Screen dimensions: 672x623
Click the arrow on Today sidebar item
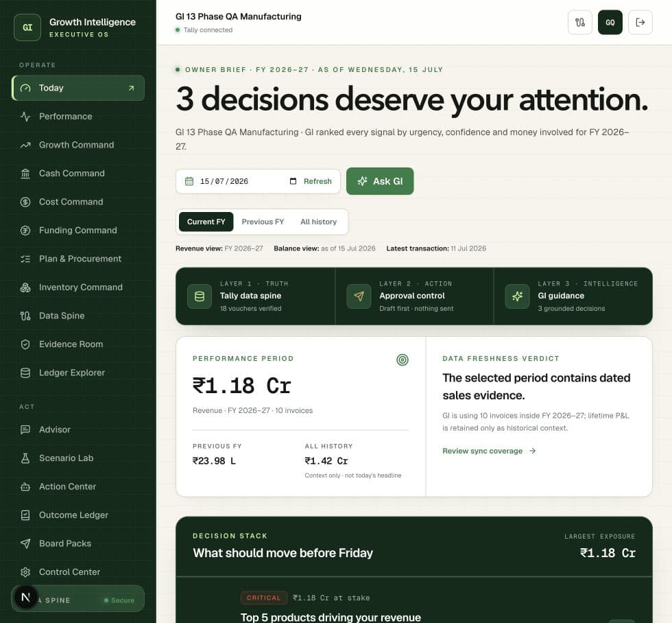pos(131,88)
